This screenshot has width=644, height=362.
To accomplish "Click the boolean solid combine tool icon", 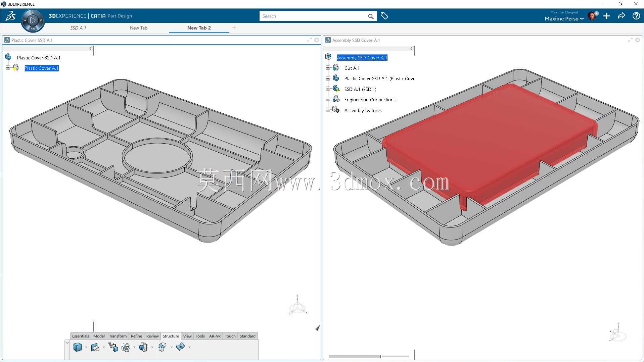I will click(x=126, y=347).
